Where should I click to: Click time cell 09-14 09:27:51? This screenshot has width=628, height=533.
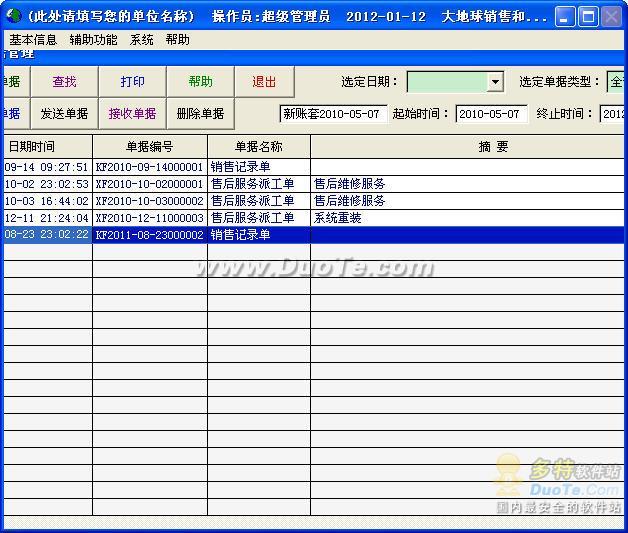[x=48, y=167]
